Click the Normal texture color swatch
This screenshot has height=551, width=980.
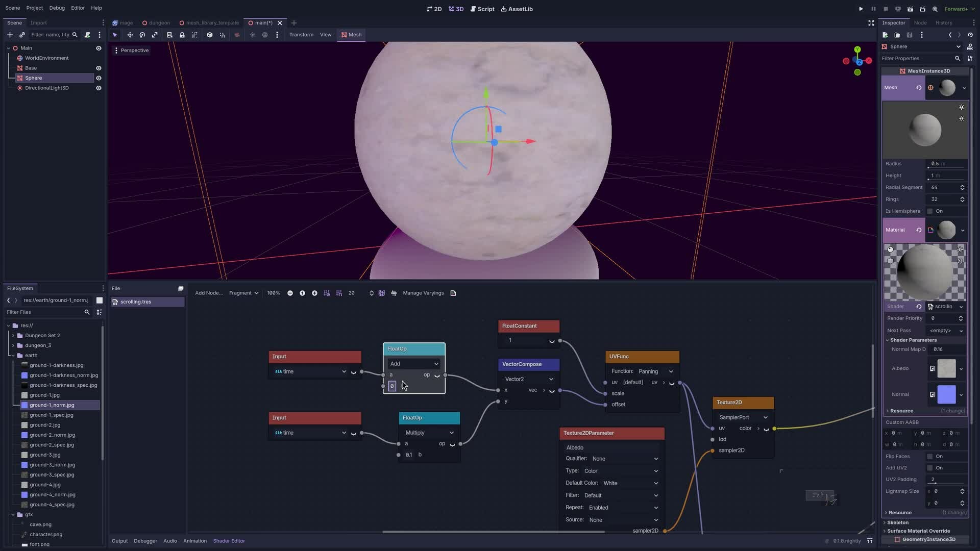pyautogui.click(x=946, y=394)
